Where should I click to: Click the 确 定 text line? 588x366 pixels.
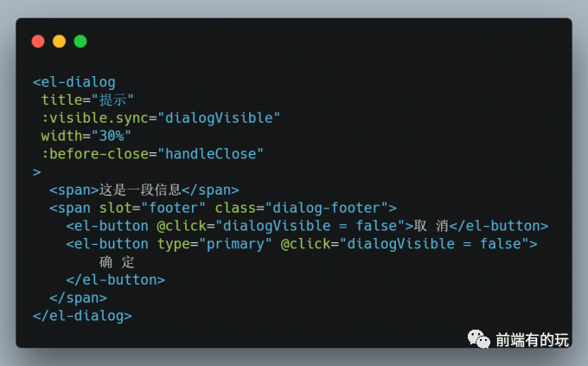coord(117,262)
